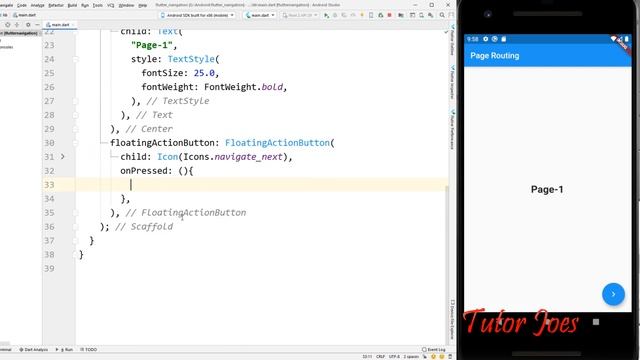Click the project panel settings gear icon
The width and height of the screenshot is (640, 360).
tap(28, 25)
